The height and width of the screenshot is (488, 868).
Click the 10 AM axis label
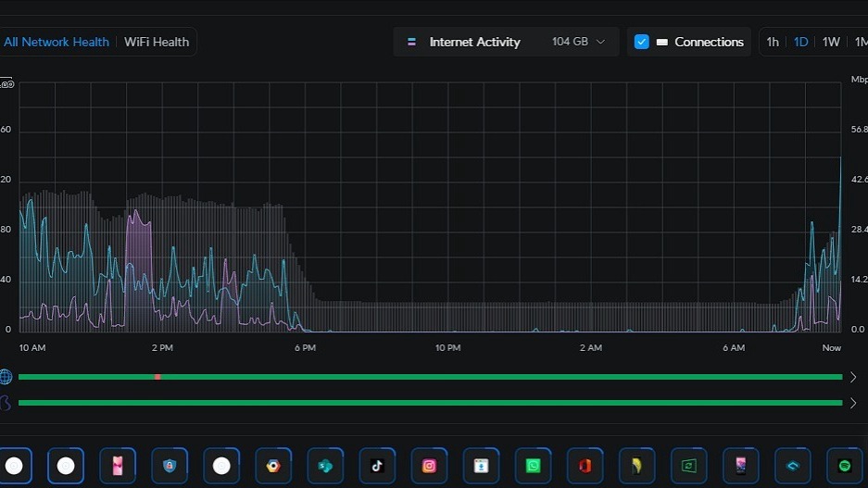32,348
